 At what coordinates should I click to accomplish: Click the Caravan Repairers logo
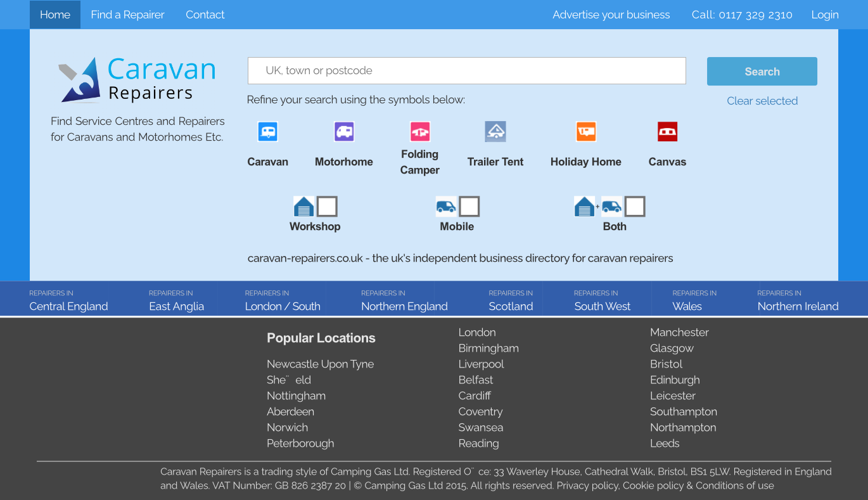click(x=137, y=80)
